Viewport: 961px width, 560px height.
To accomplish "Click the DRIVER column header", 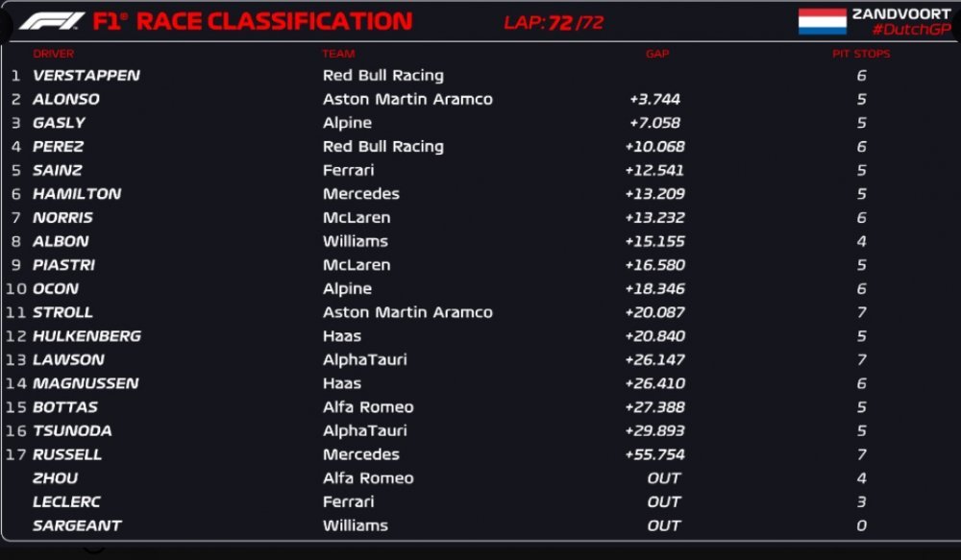I will tap(53, 54).
